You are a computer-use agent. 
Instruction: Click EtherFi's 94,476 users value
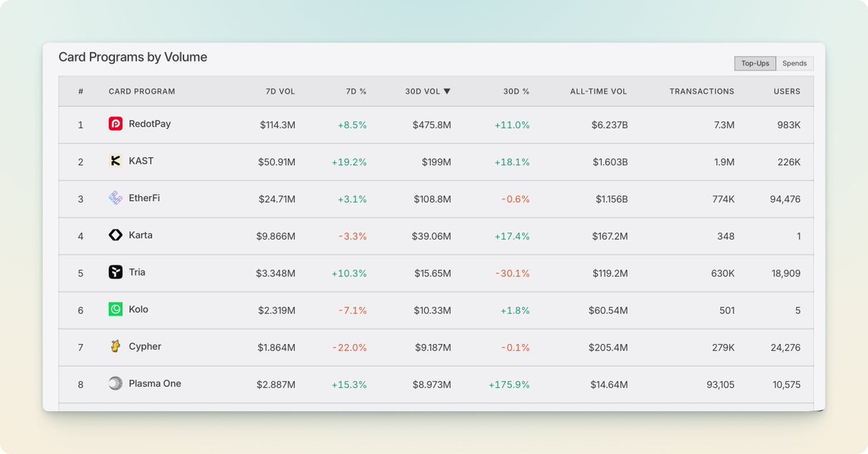[x=785, y=199]
